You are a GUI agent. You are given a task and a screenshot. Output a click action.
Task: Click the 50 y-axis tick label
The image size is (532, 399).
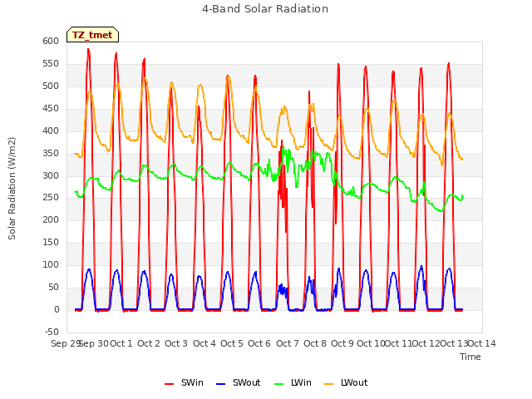(53, 287)
